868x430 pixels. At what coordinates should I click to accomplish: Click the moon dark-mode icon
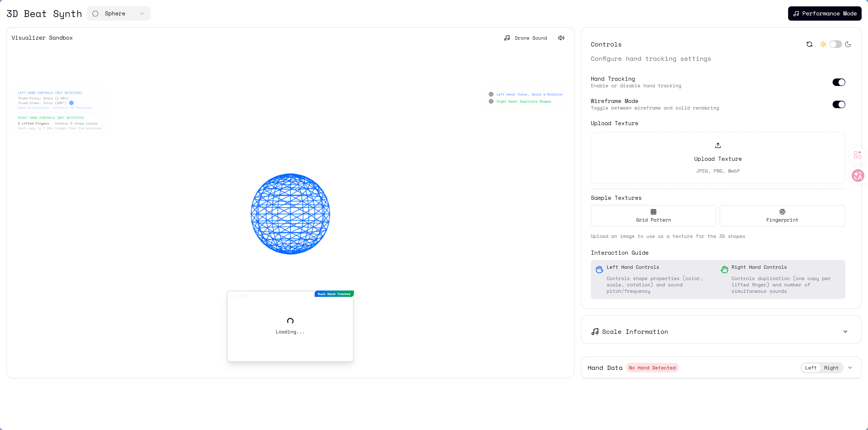click(x=848, y=44)
